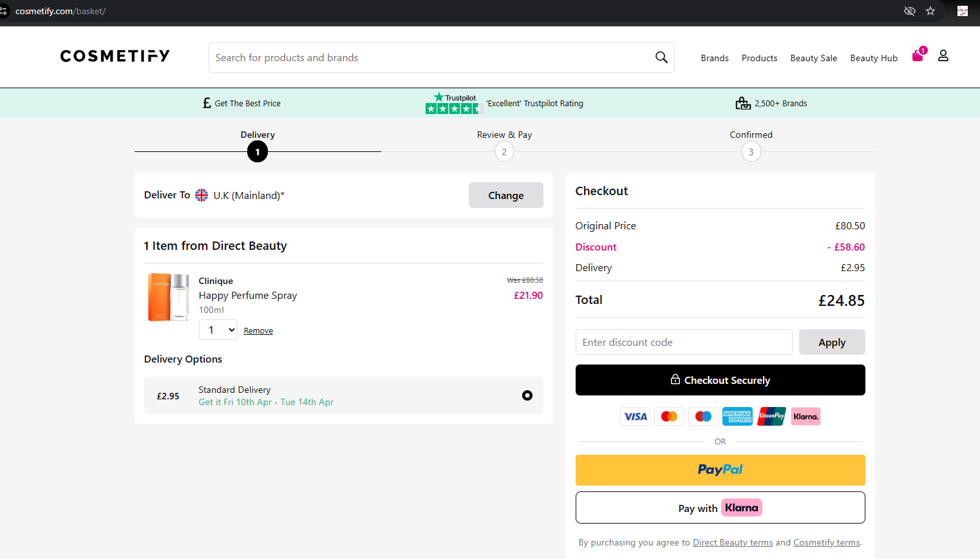Apply the discount code

click(832, 342)
